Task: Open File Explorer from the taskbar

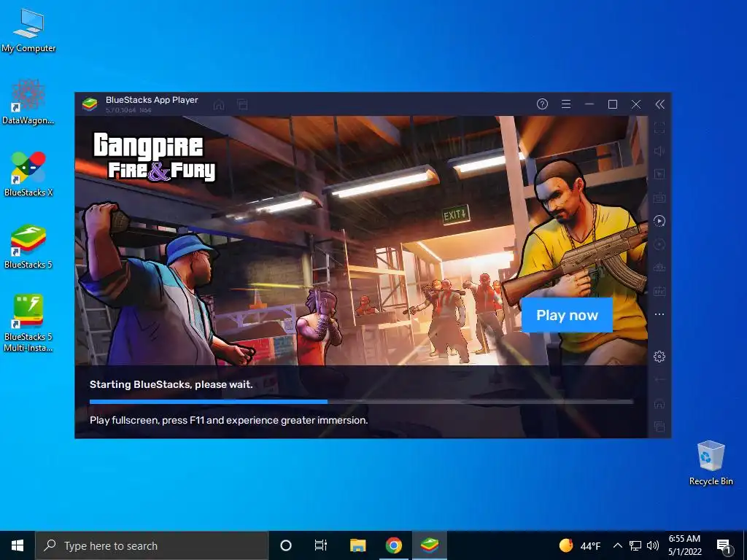Action: 357,545
